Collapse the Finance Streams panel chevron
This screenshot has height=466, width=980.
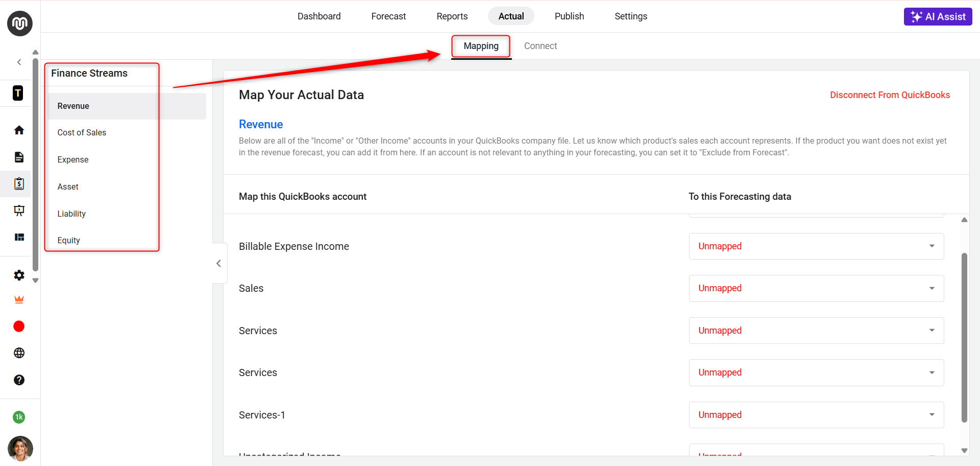[218, 264]
